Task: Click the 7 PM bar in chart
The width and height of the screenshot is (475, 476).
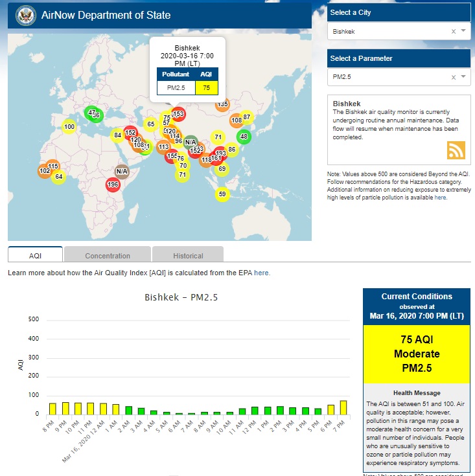Action: [343, 407]
